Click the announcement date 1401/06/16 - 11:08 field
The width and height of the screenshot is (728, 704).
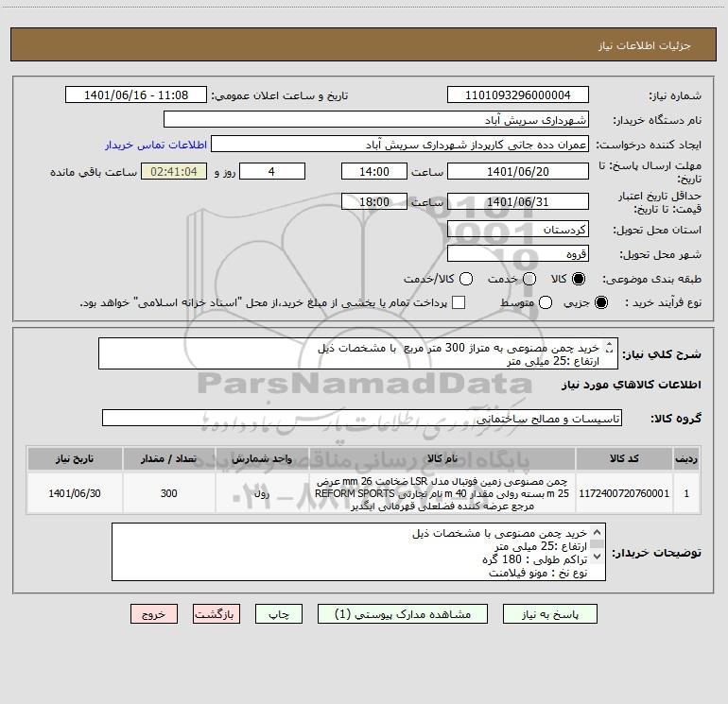136,95
